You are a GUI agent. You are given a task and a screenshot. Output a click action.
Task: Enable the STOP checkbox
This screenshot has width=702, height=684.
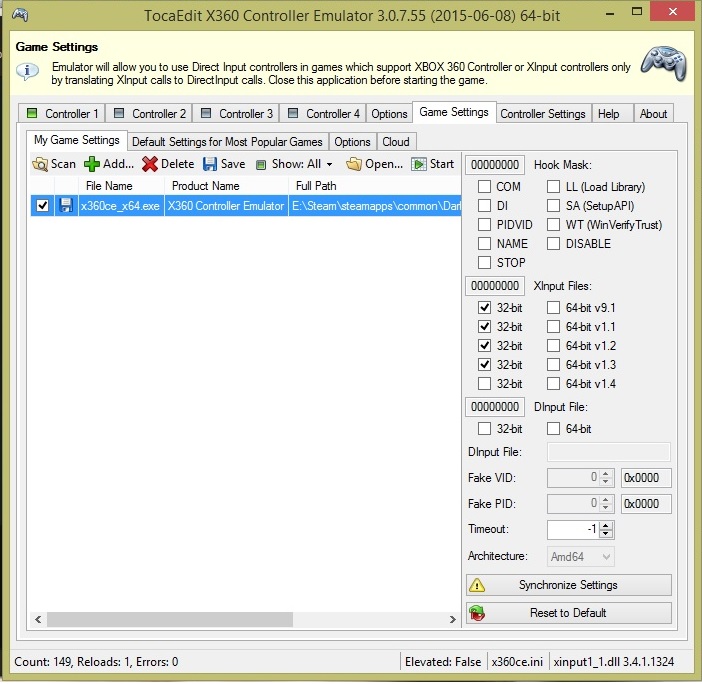(484, 262)
